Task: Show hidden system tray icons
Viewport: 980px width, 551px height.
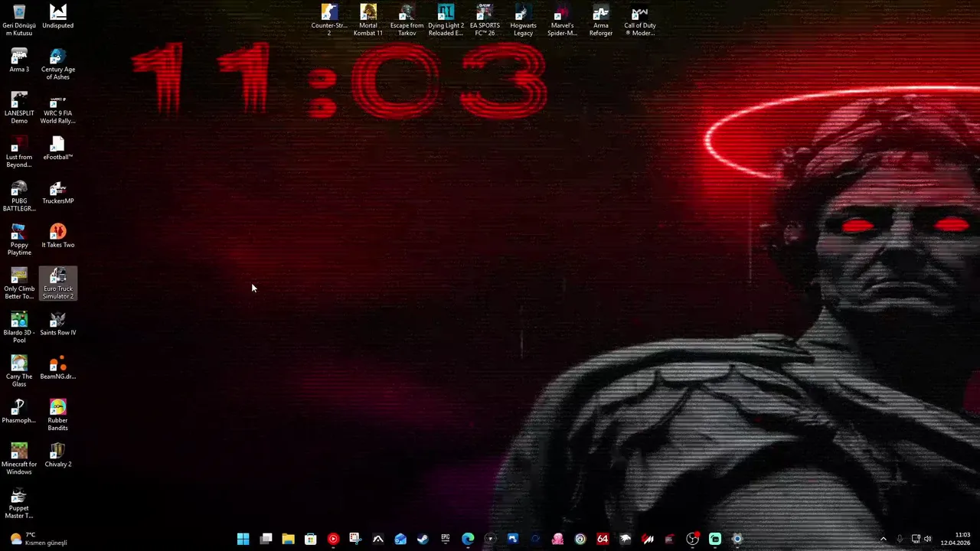Action: pyautogui.click(x=883, y=539)
